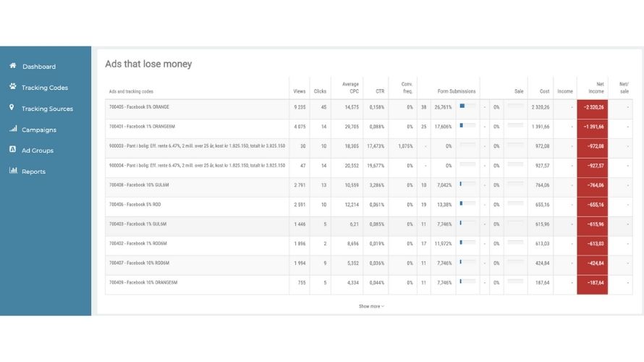
Task: Click the Tracking Sources pin icon
Action: coord(12,108)
